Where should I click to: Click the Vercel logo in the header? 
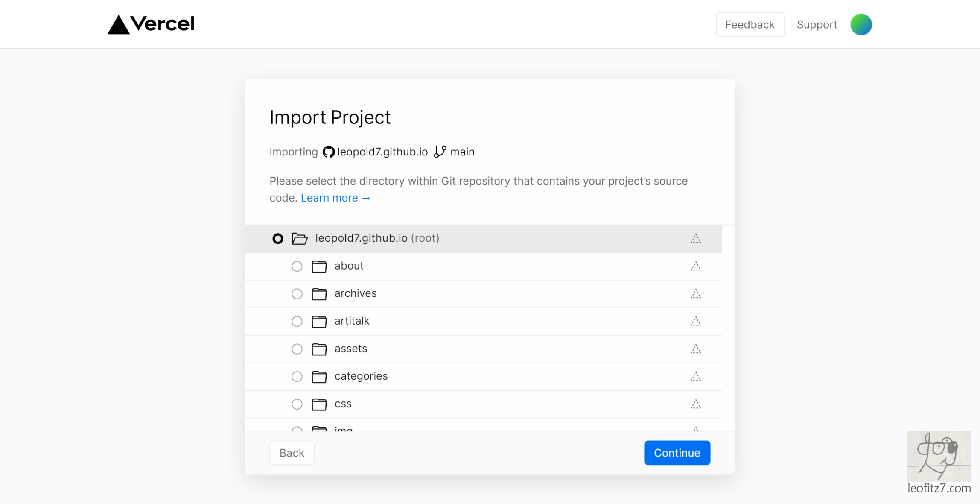[x=151, y=24]
